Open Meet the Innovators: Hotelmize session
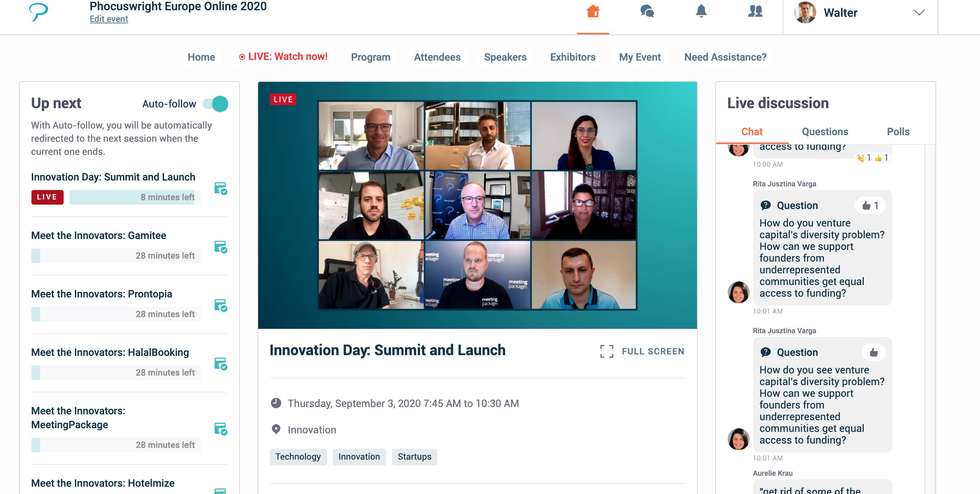Screen dimensions: 980x494 click(103, 483)
